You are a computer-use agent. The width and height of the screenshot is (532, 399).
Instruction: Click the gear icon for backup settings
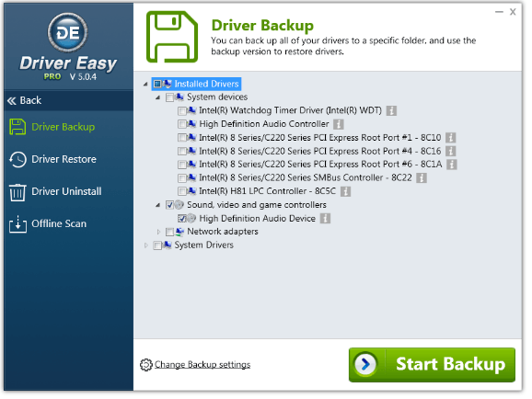(x=146, y=365)
